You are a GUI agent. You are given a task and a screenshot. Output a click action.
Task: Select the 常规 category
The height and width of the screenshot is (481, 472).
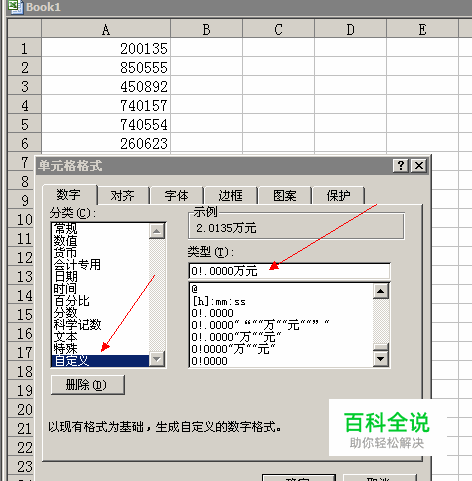(100, 229)
